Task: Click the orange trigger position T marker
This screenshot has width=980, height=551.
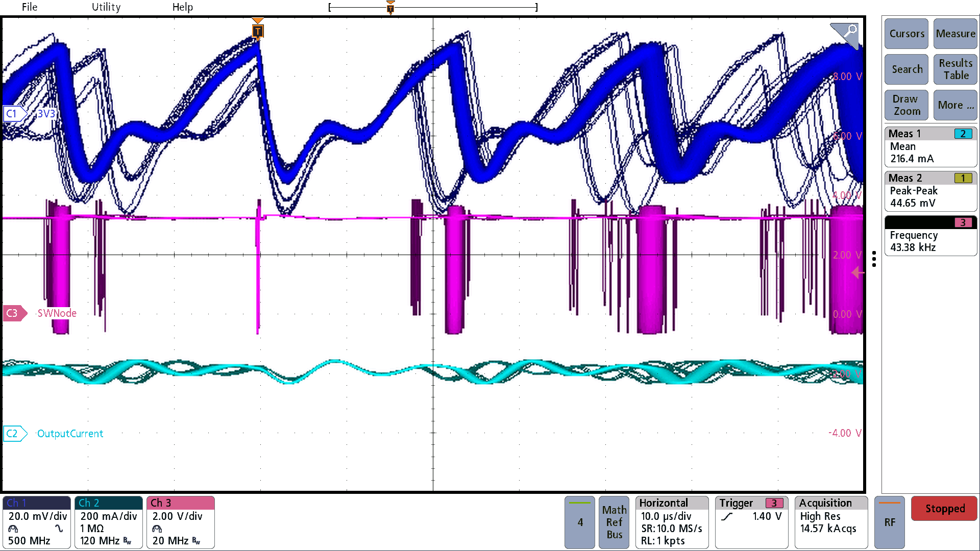Action: pyautogui.click(x=258, y=31)
